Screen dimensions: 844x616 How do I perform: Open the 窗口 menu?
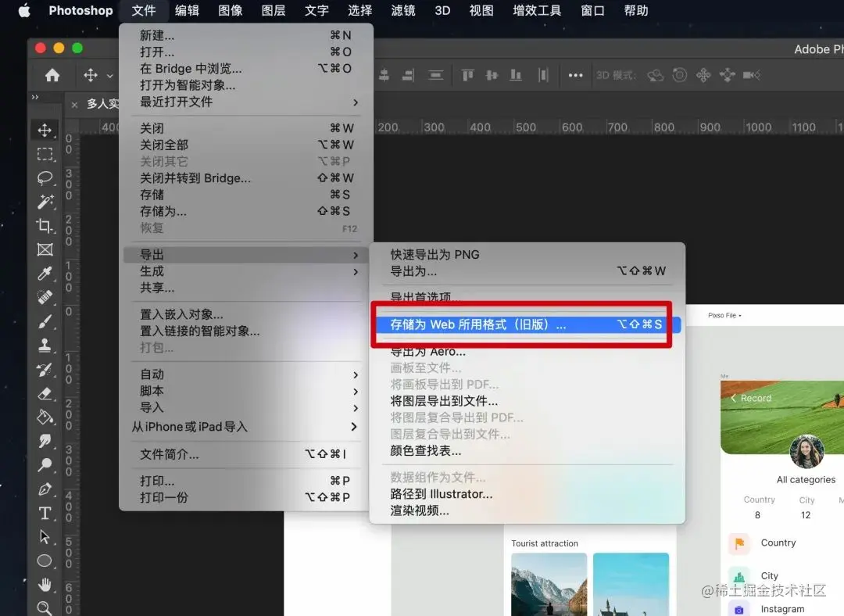592,10
